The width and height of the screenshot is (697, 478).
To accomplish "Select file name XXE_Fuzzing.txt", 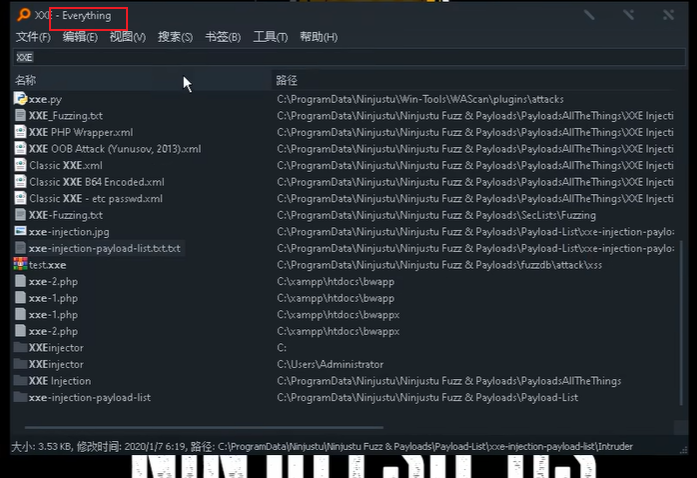I will (x=66, y=116).
